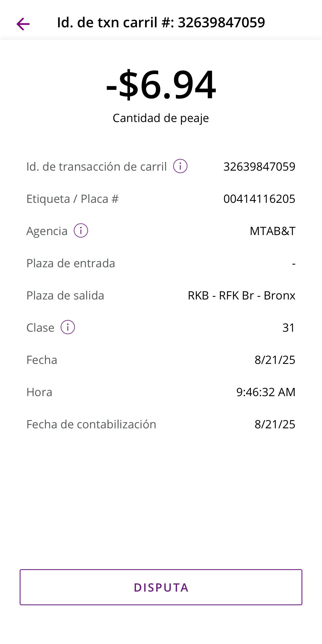Screen dimensions: 322x644
Task: Select the Cantidad de peaje label
Action: click(161, 118)
